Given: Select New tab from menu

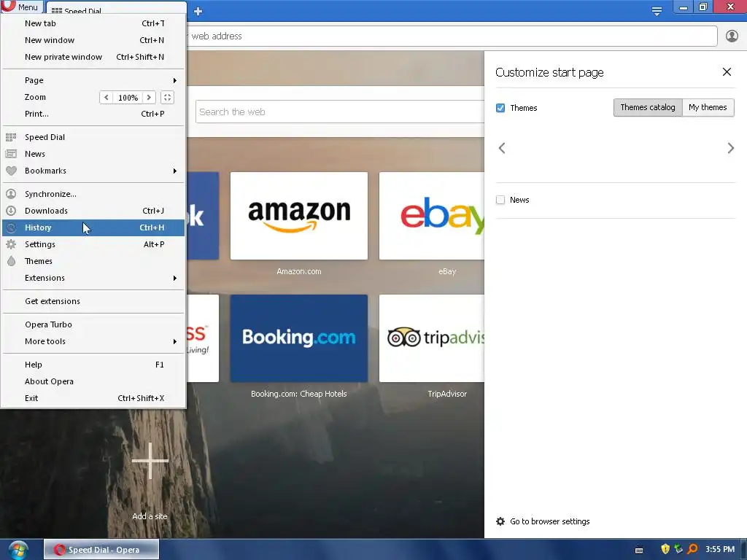Looking at the screenshot, I should (x=93, y=23).
